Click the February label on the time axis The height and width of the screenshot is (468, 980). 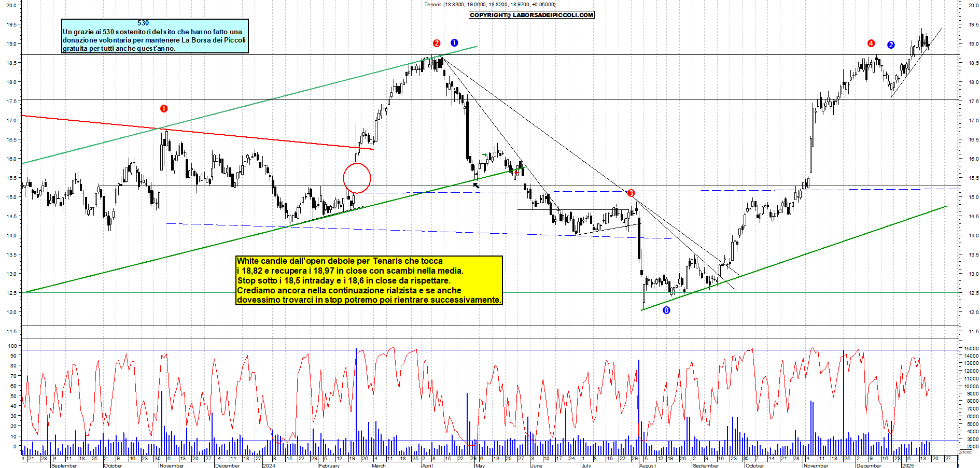(x=329, y=465)
